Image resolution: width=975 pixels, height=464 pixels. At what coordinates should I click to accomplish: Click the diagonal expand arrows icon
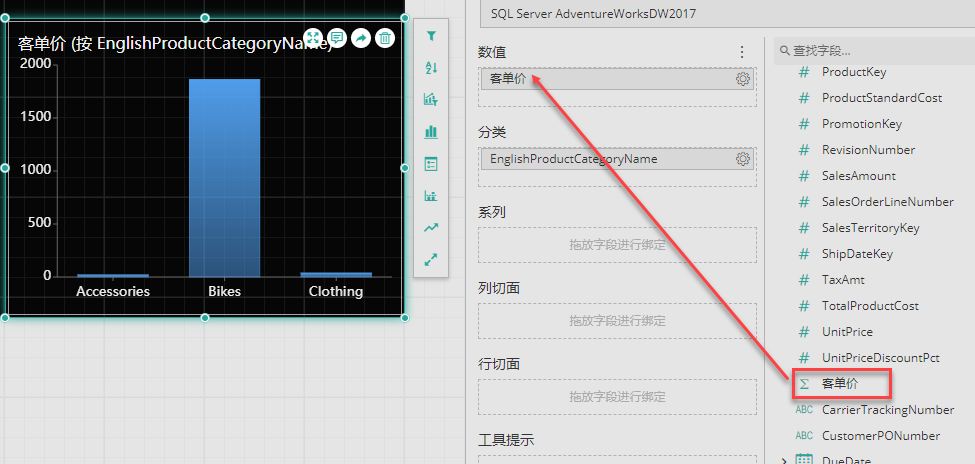(x=431, y=260)
